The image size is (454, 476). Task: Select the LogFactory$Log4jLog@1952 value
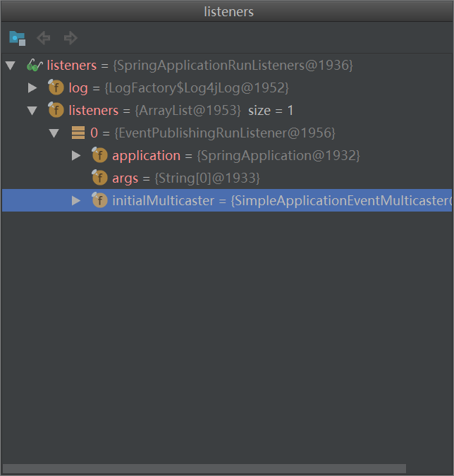click(x=197, y=88)
